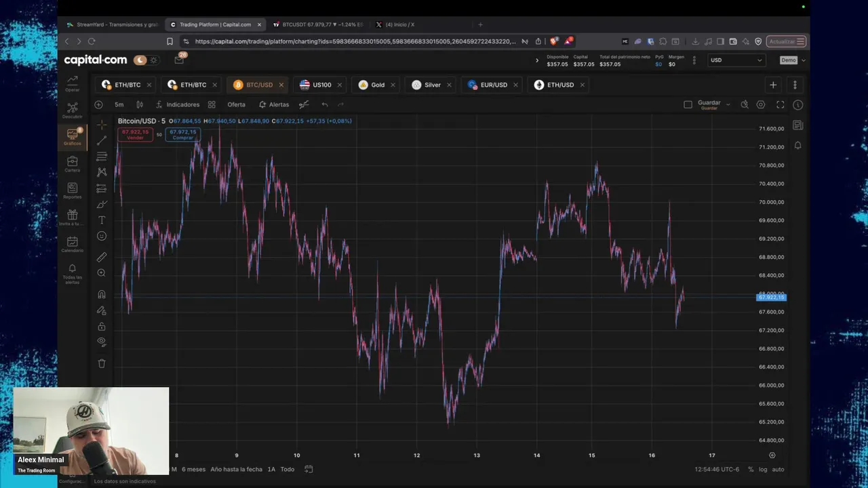
Task: Open the 5m timeframe dropdown
Action: [x=119, y=104]
